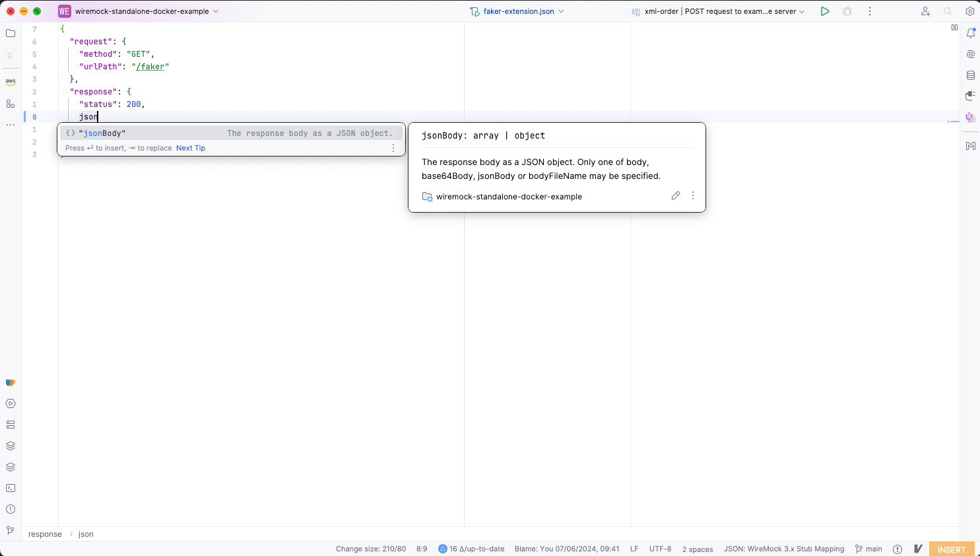
Task: Click the INSERT vim mode indicator
Action: pyautogui.click(x=951, y=549)
